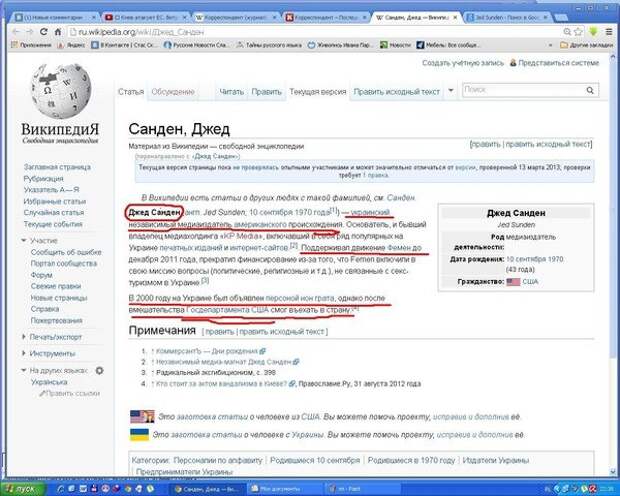
Task: Switch to first Новые комментарии tab
Action: [55, 18]
